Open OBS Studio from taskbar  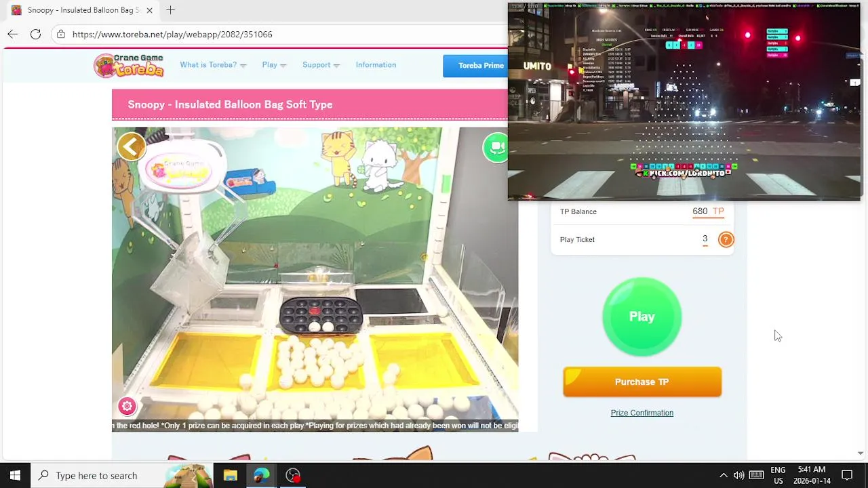293,475
